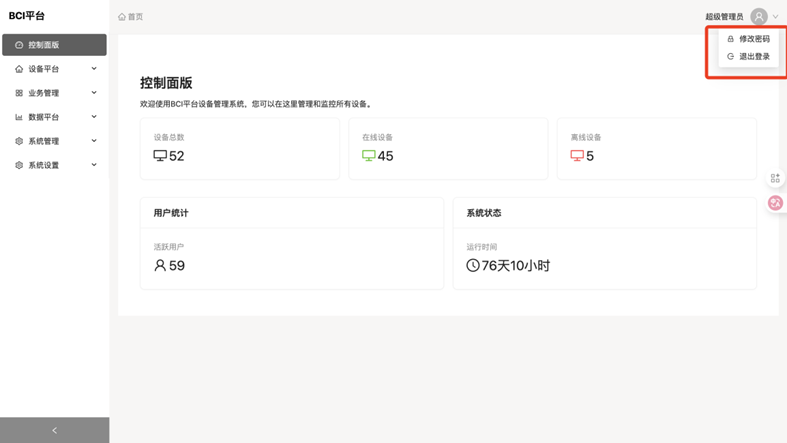Collapse the sidebar with bottom arrow

(x=54, y=430)
